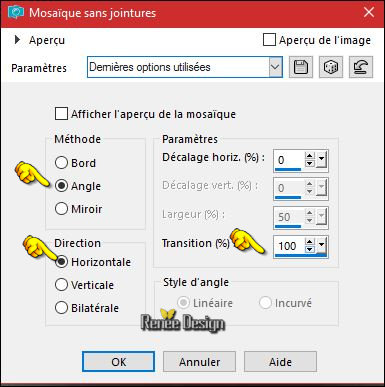
Task: Select the Miroir method radio button
Action: [61, 209]
